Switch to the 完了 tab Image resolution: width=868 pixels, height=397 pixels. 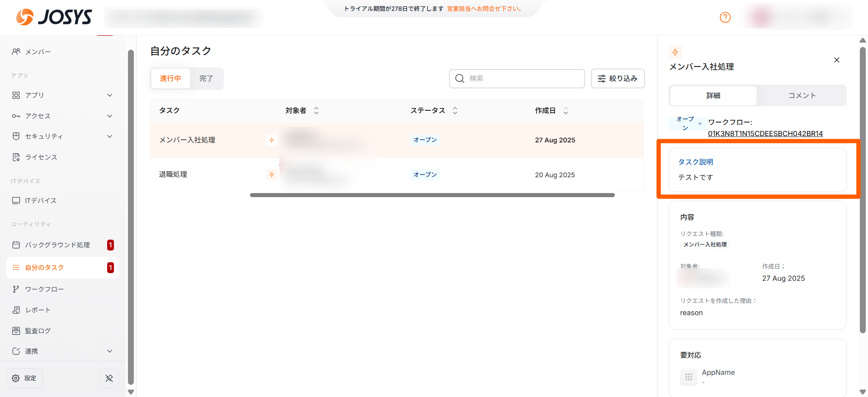pyautogui.click(x=206, y=78)
